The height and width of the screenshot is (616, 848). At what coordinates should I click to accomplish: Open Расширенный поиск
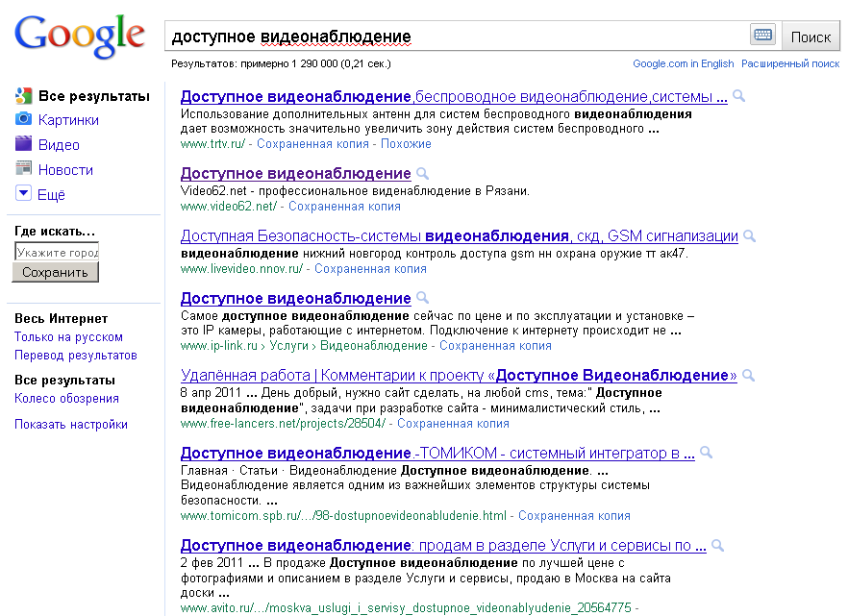pos(790,62)
